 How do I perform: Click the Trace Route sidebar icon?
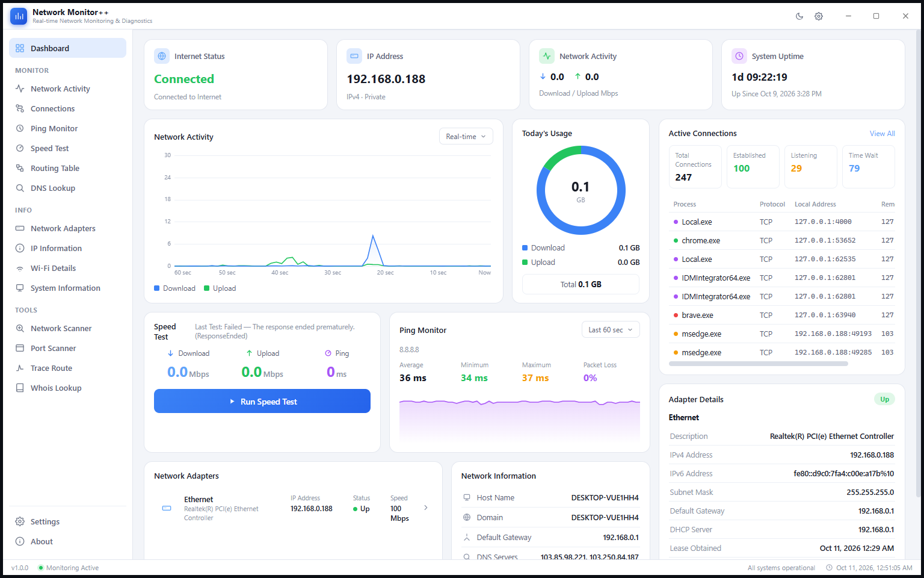point(20,368)
